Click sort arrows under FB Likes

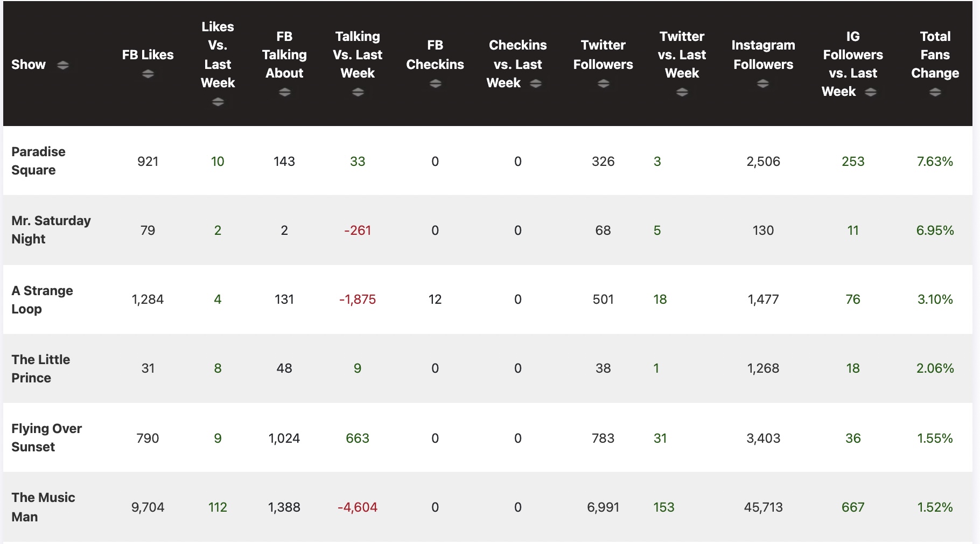tap(148, 74)
